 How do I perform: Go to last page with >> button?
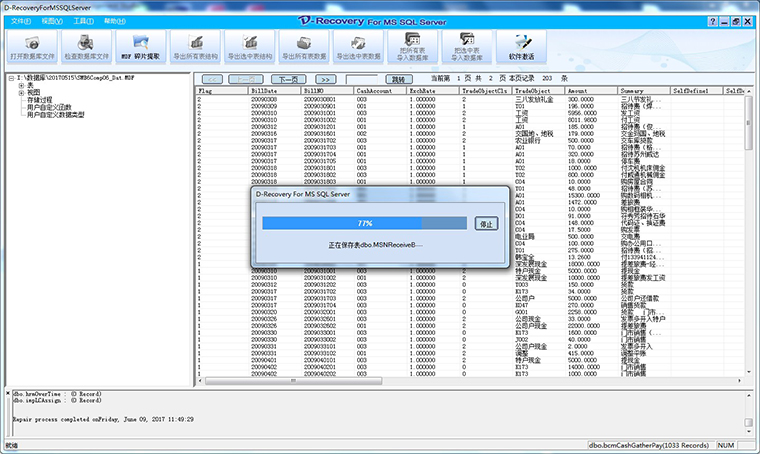325,79
